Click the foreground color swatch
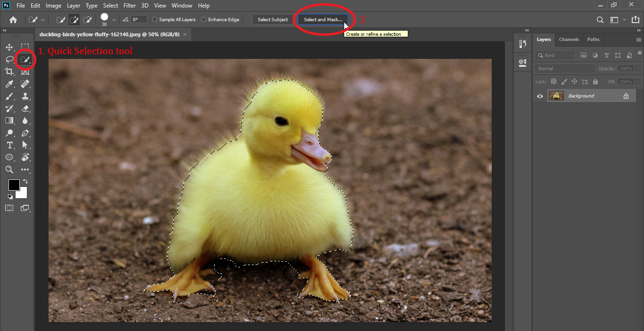 coord(14,185)
